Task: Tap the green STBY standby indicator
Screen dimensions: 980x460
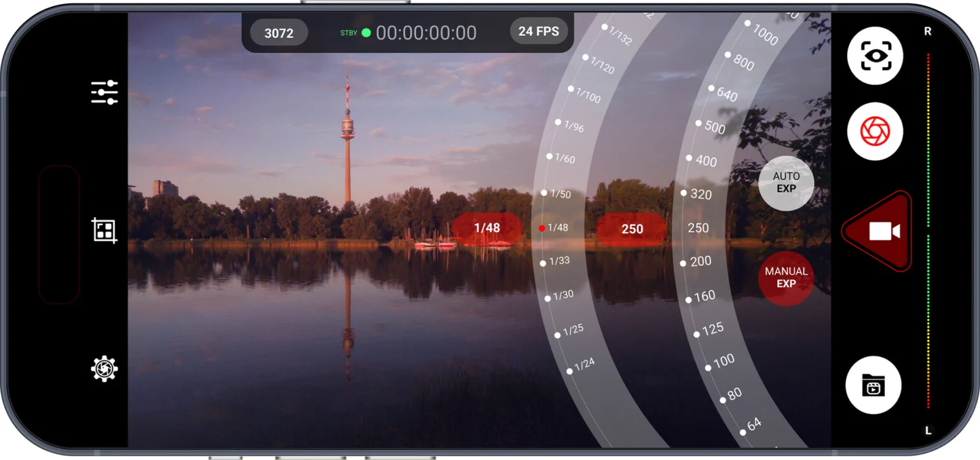Action: (366, 33)
